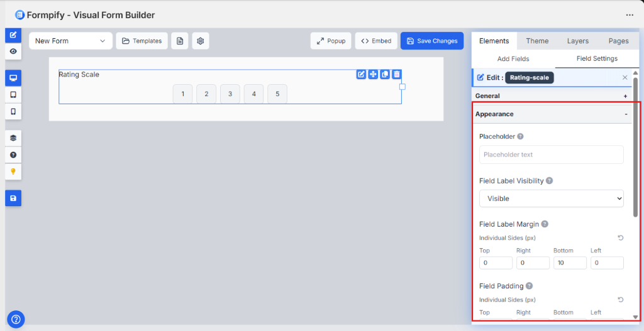The height and width of the screenshot is (331, 644).
Task: Switch to the Theme tab
Action: 537,41
